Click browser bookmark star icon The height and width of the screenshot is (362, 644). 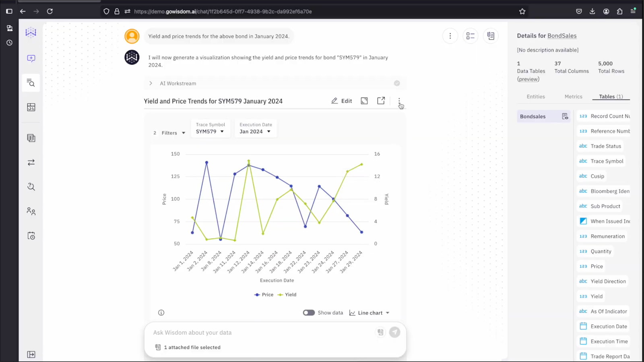point(522,11)
